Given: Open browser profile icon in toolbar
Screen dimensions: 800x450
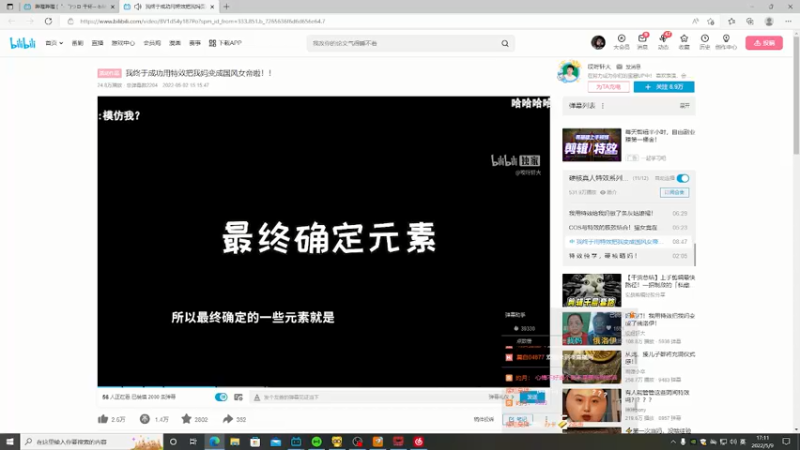Looking at the screenshot, I should point(769,21).
